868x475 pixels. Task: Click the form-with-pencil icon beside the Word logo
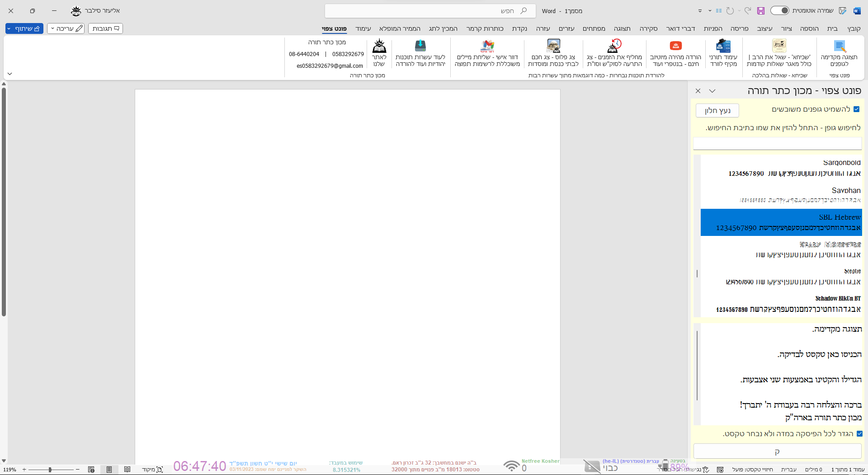pyautogui.click(x=843, y=11)
